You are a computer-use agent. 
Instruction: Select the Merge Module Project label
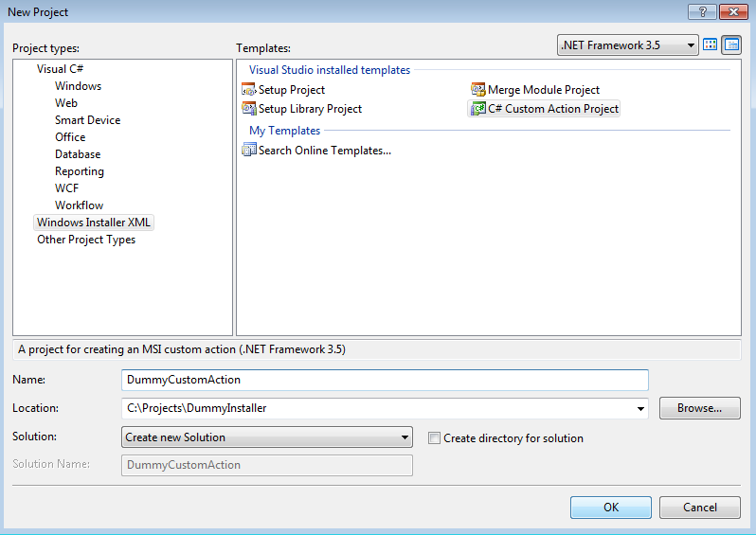544,90
